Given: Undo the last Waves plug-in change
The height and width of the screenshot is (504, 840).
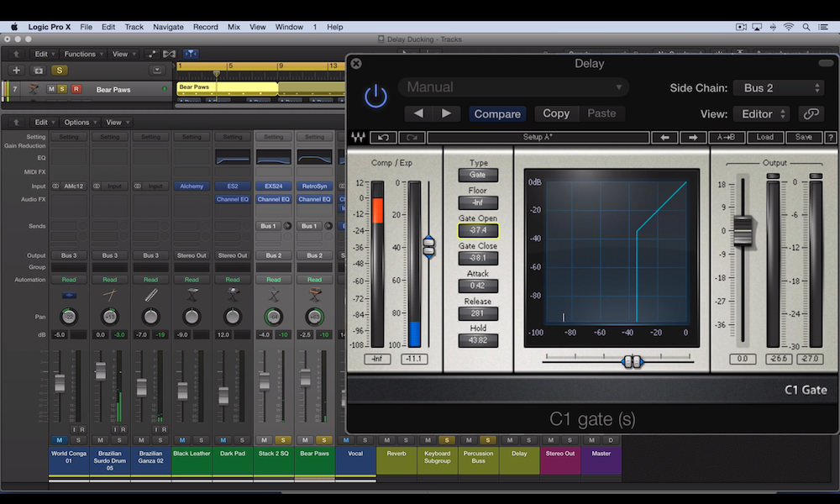Looking at the screenshot, I should point(383,138).
